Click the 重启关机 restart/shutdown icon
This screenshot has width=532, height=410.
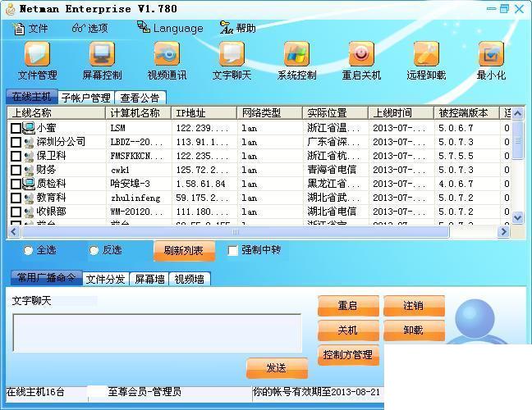pyautogui.click(x=361, y=61)
